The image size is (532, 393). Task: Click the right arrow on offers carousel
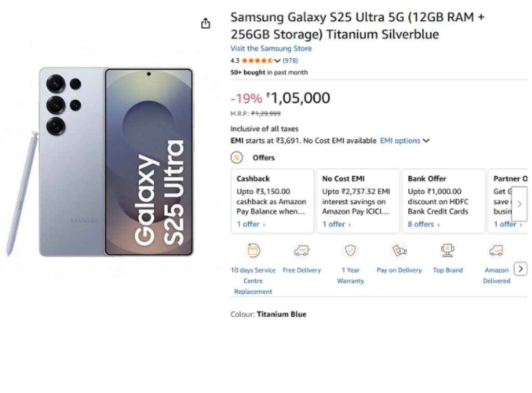click(521, 204)
